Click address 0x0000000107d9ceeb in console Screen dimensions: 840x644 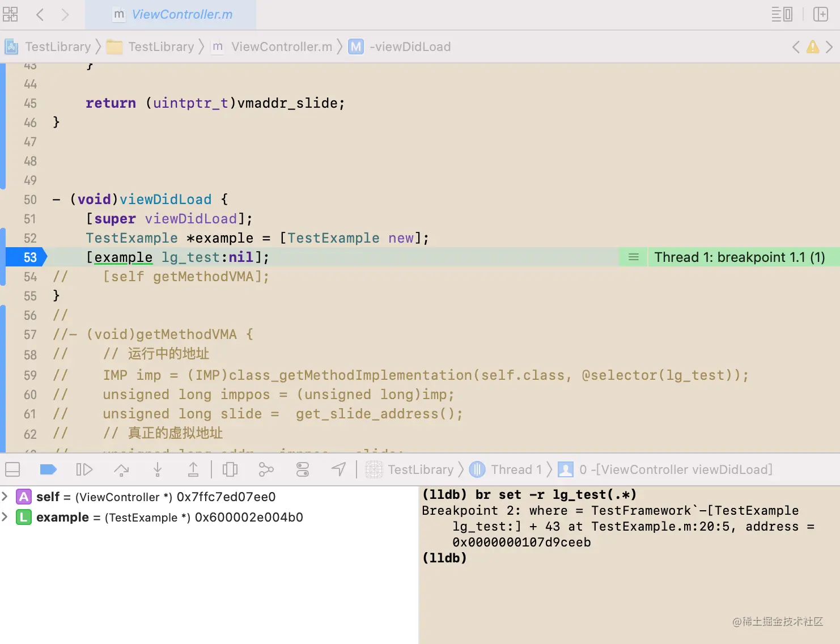click(x=521, y=543)
